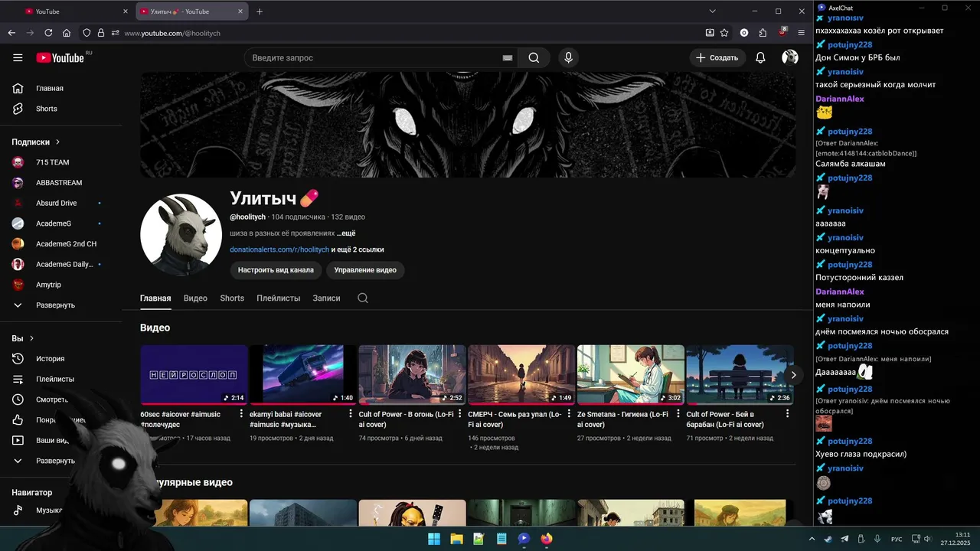This screenshot has height=551, width=980.
Task: Open Firefox from the taskbar
Action: click(546, 539)
